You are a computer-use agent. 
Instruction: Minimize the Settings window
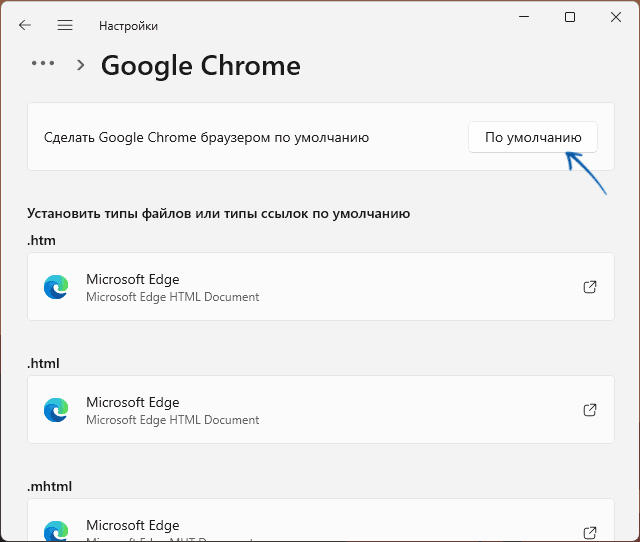click(523, 17)
